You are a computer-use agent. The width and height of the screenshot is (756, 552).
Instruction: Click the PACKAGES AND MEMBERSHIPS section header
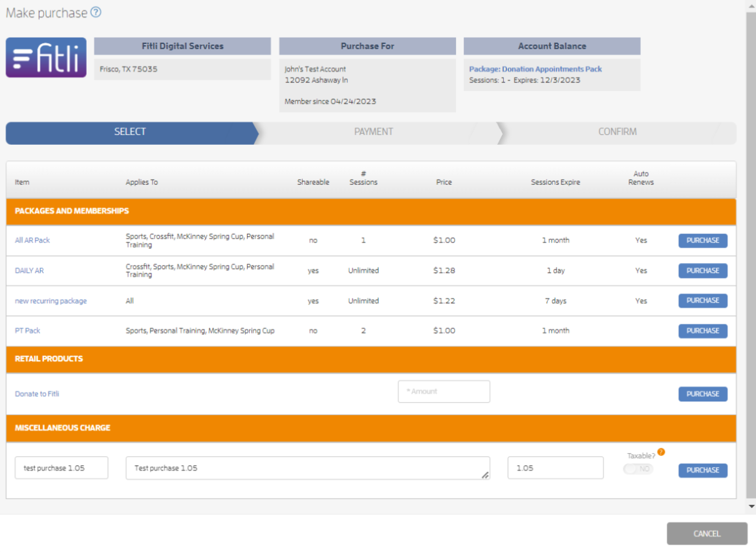[x=371, y=211]
